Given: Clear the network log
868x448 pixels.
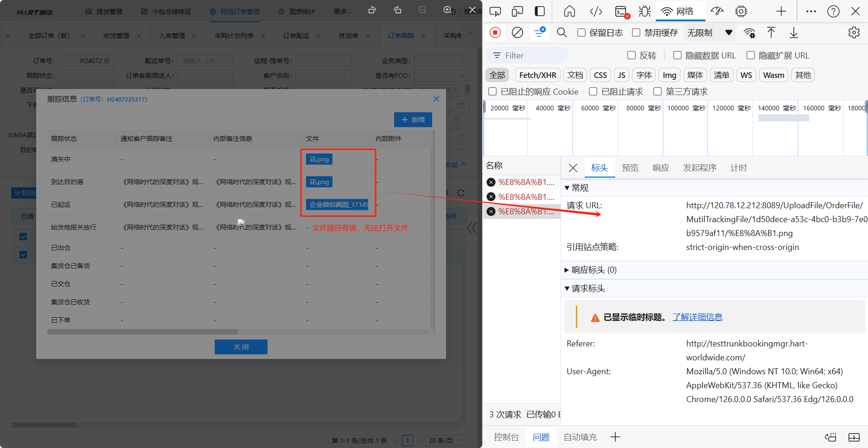Looking at the screenshot, I should tap(517, 32).
